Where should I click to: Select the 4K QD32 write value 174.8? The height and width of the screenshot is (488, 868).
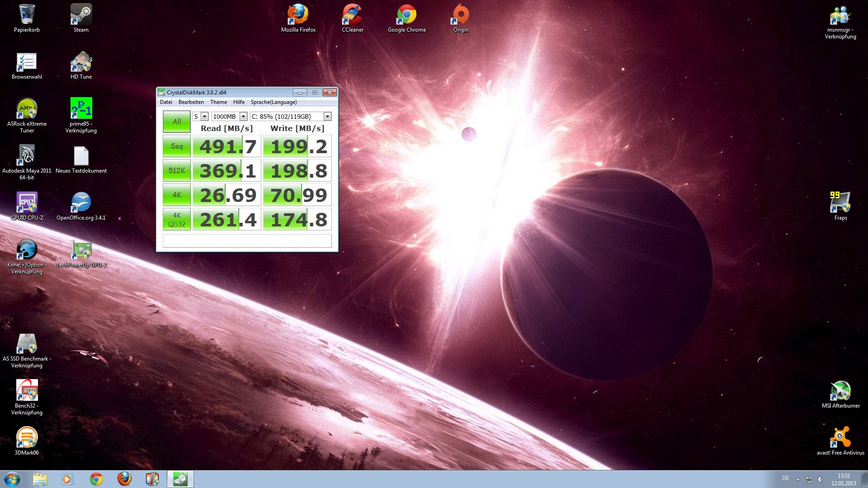pyautogui.click(x=297, y=220)
